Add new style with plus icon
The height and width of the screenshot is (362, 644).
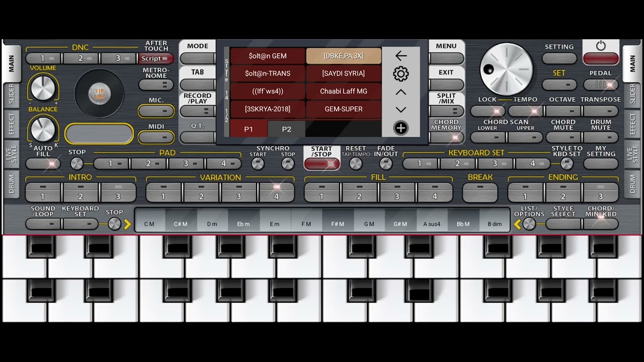pyautogui.click(x=400, y=128)
